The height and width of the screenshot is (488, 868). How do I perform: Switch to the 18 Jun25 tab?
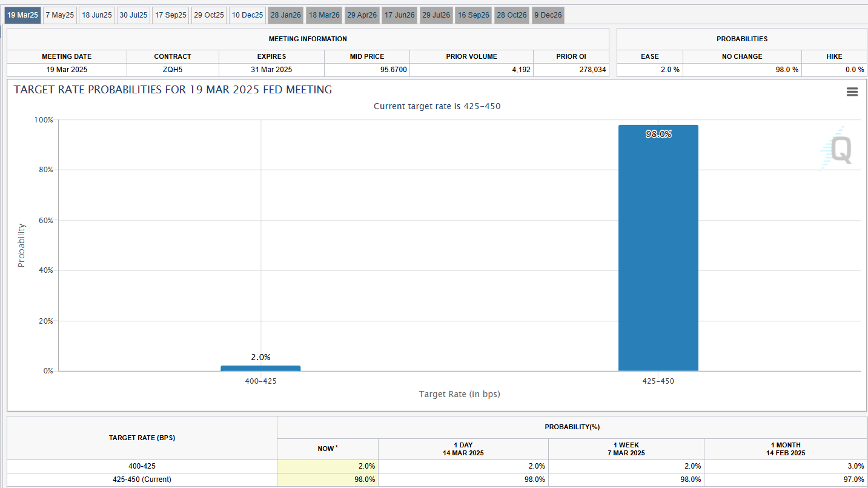[x=97, y=15]
